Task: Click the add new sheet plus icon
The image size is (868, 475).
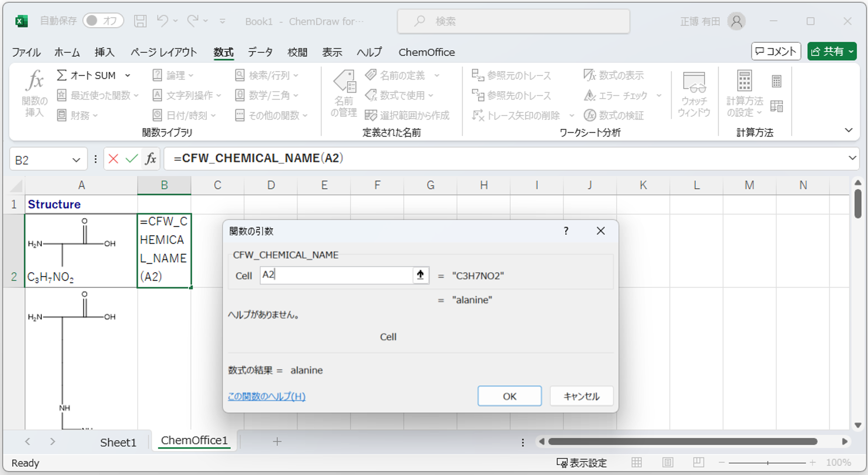Action: (x=277, y=441)
